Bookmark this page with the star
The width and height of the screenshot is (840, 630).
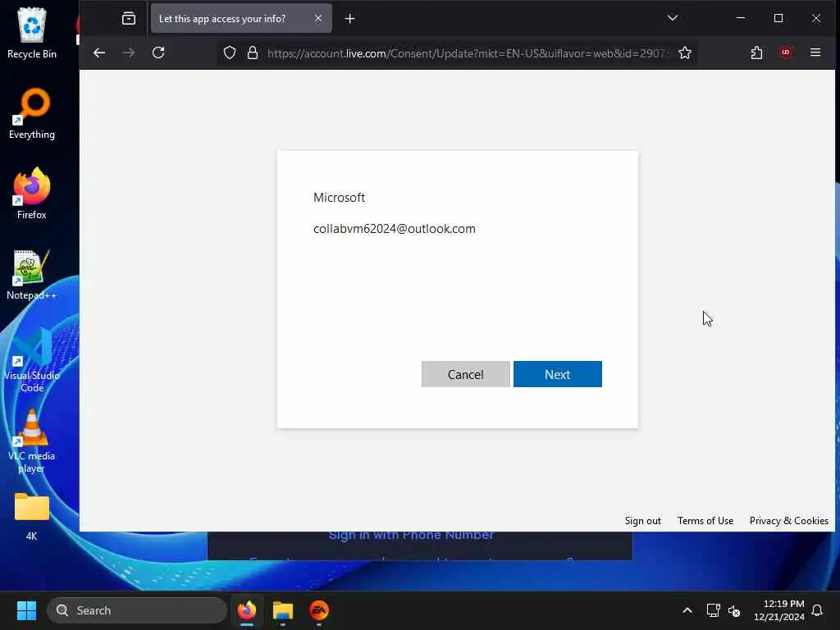coord(685,52)
